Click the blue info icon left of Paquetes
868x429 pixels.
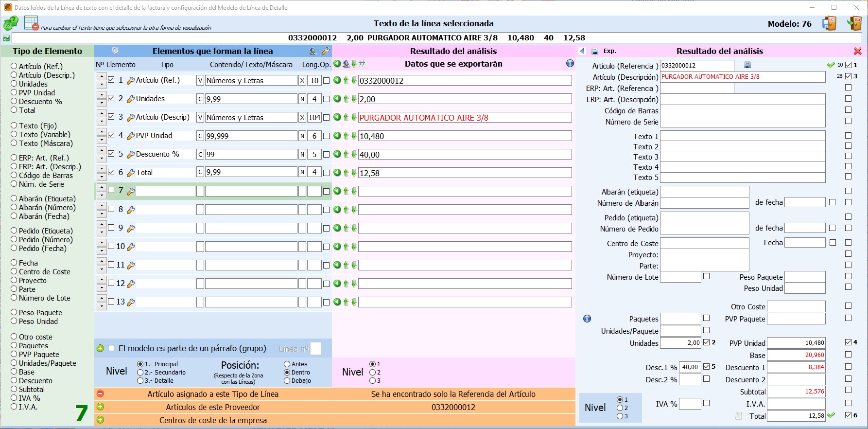coord(587,319)
